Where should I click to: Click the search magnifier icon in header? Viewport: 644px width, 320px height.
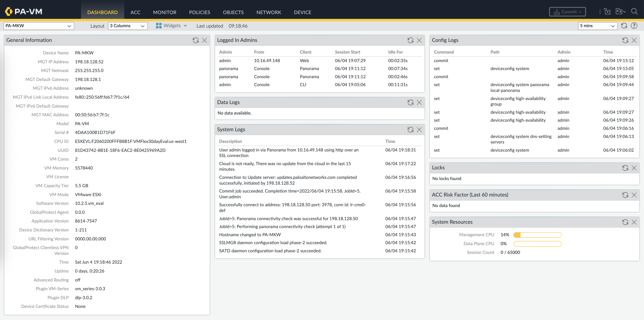click(634, 12)
